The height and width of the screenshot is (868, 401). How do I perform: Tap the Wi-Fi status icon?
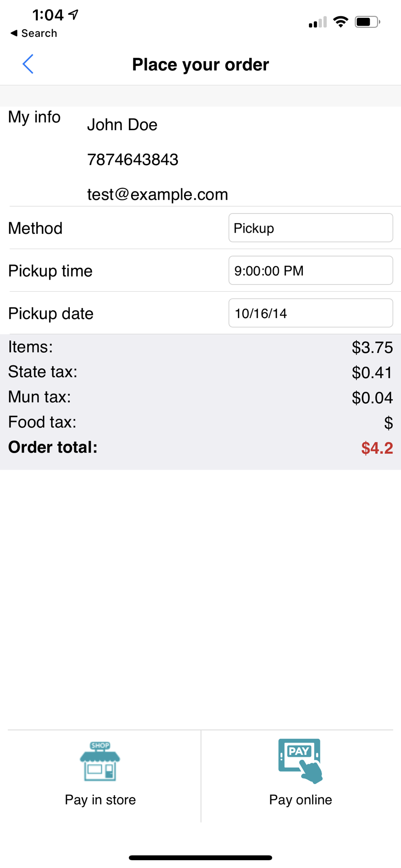coord(341,22)
